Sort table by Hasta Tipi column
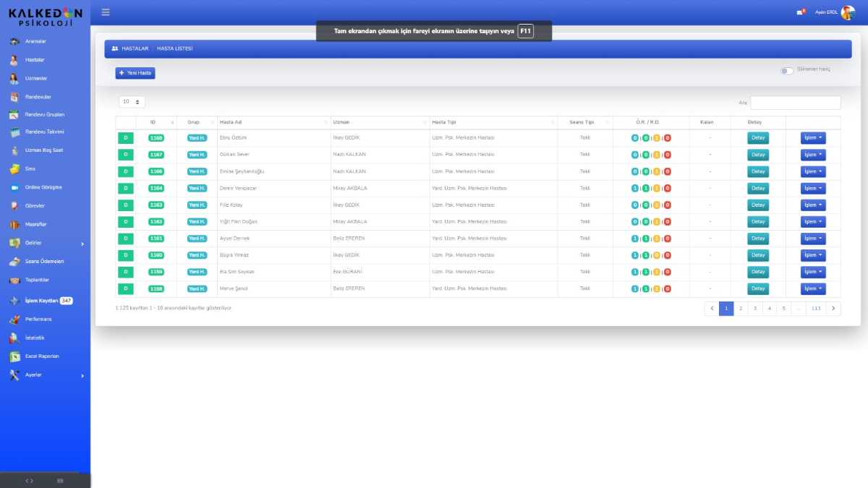This screenshot has height=488, width=868. tap(493, 122)
